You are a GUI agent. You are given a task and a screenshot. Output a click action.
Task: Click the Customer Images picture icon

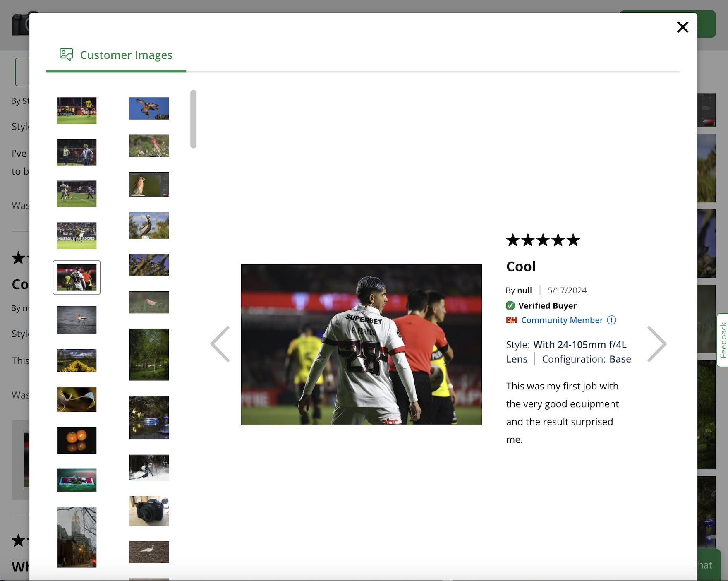point(66,55)
